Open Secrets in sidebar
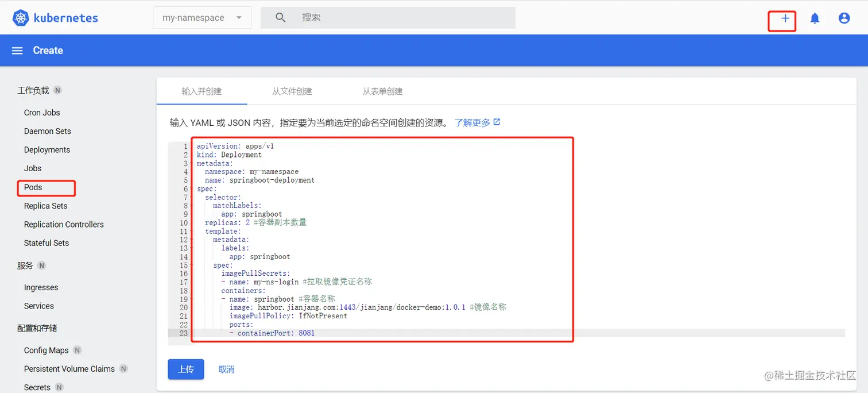Image resolution: width=868 pixels, height=393 pixels. (37, 387)
